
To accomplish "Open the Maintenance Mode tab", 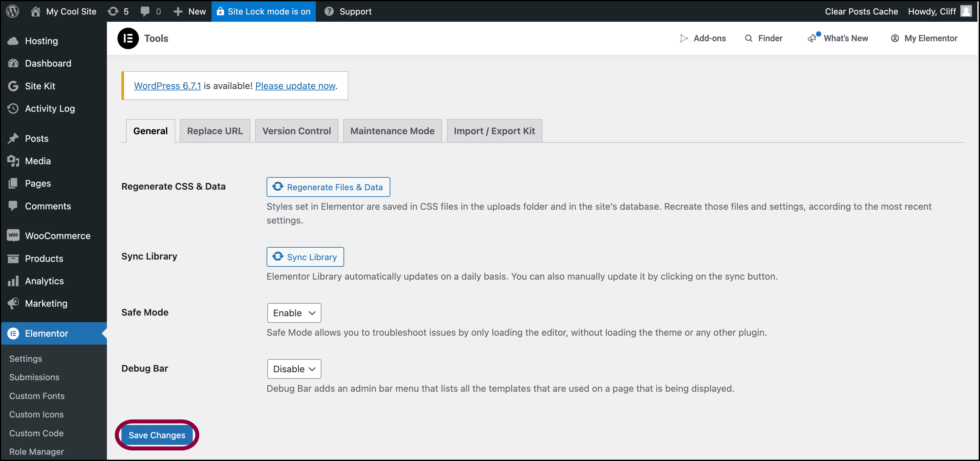I will [392, 131].
